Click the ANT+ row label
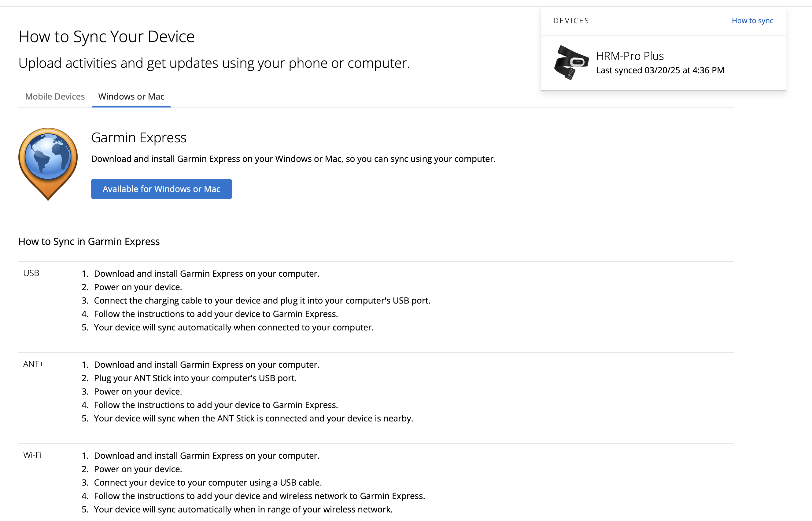812x521 pixels. (33, 364)
